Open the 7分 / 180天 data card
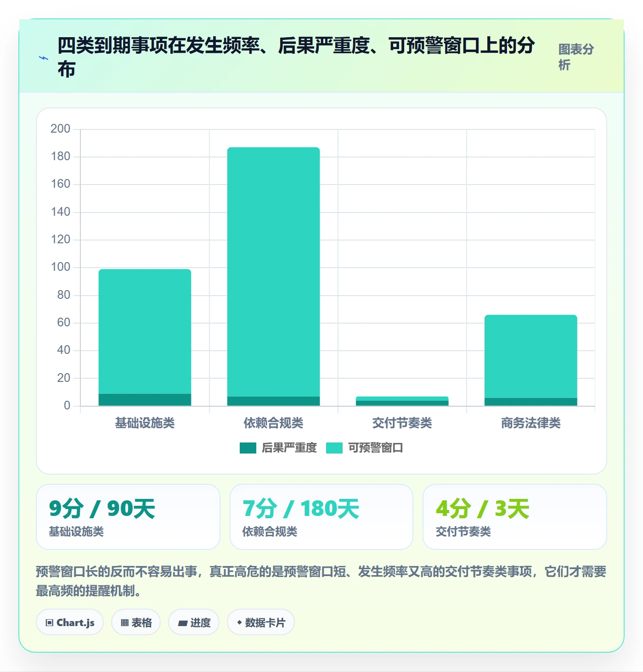The image size is (643, 672). [x=321, y=517]
